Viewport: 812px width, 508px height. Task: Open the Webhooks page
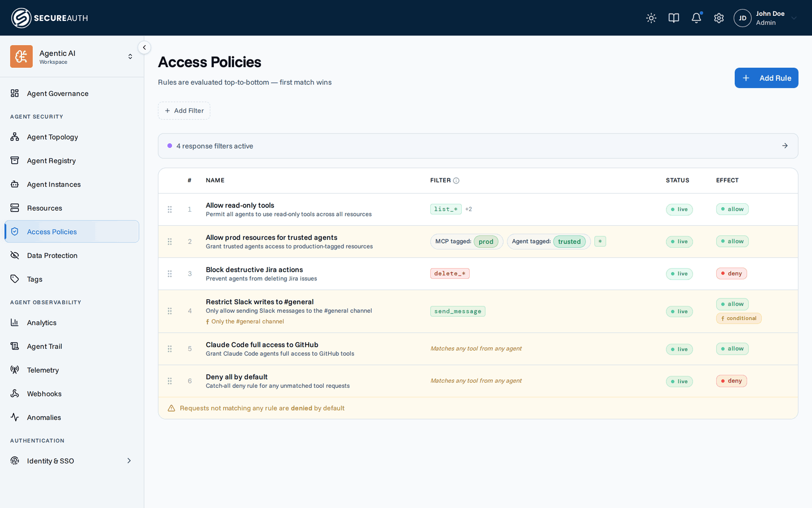[x=72, y=393]
